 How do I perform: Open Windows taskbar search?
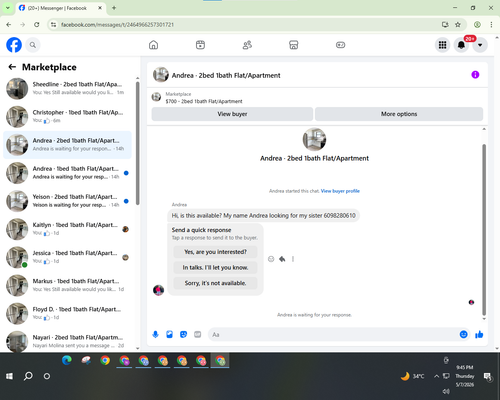pos(28,376)
